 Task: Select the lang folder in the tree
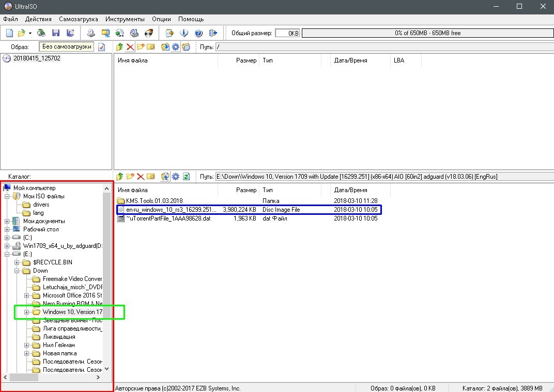pyautogui.click(x=38, y=213)
